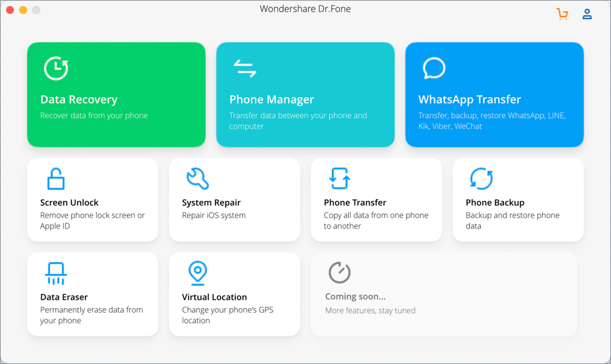The height and width of the screenshot is (364, 611).
Task: Select the Phone Manager title
Action: (271, 100)
